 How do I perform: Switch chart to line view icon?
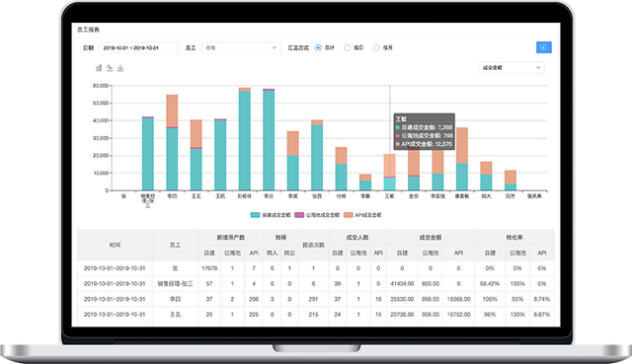pyautogui.click(x=110, y=68)
